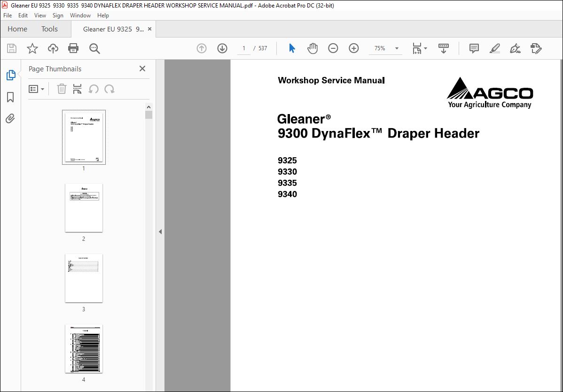The width and height of the screenshot is (563, 392).
Task: Close the Page Thumbnails panel
Action: pos(142,69)
